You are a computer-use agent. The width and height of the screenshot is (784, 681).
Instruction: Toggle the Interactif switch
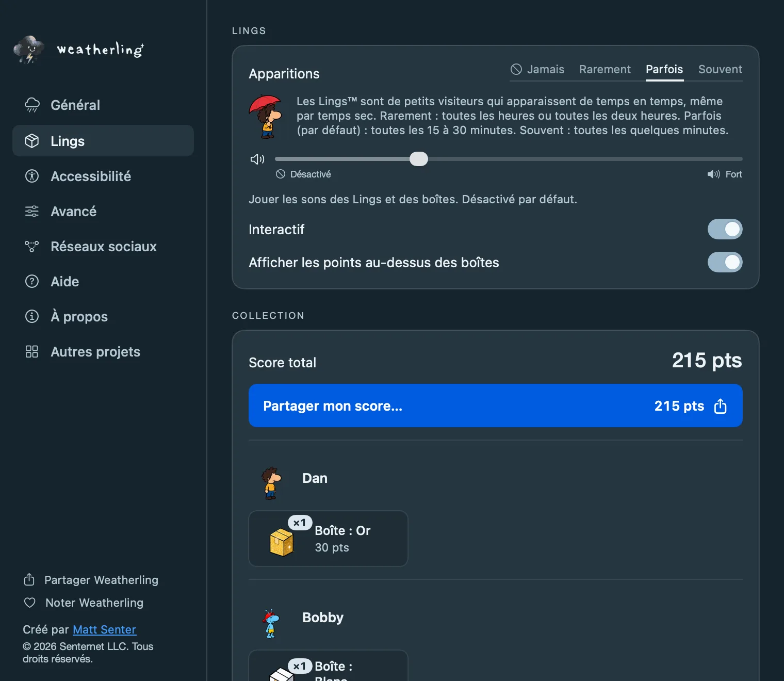pos(725,229)
